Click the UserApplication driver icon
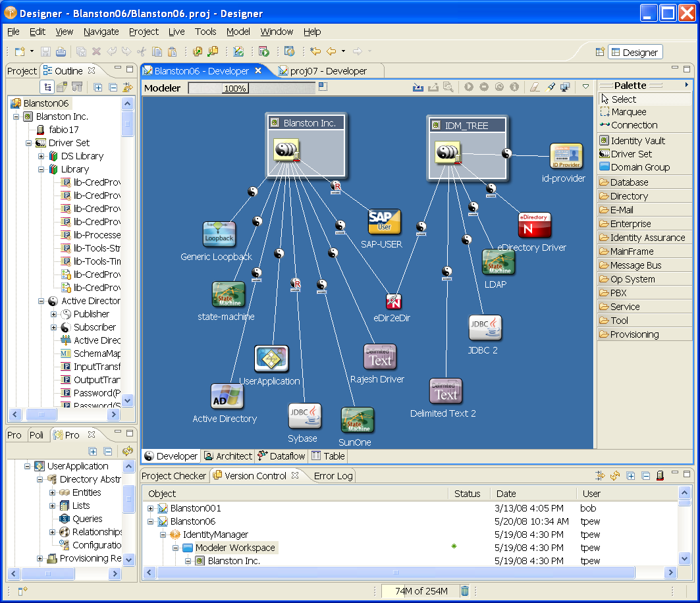The width and height of the screenshot is (700, 603). 271,359
